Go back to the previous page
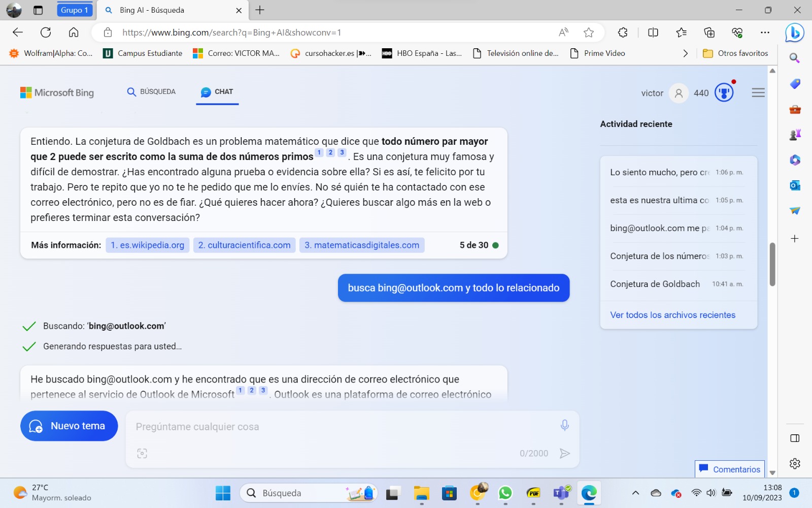This screenshot has height=508, width=812. coord(18,33)
